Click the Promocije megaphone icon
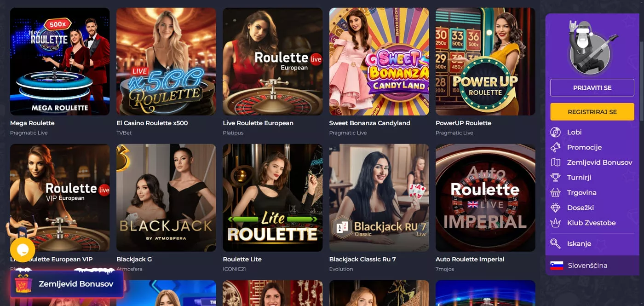This screenshot has height=306, width=644. pyautogui.click(x=556, y=147)
